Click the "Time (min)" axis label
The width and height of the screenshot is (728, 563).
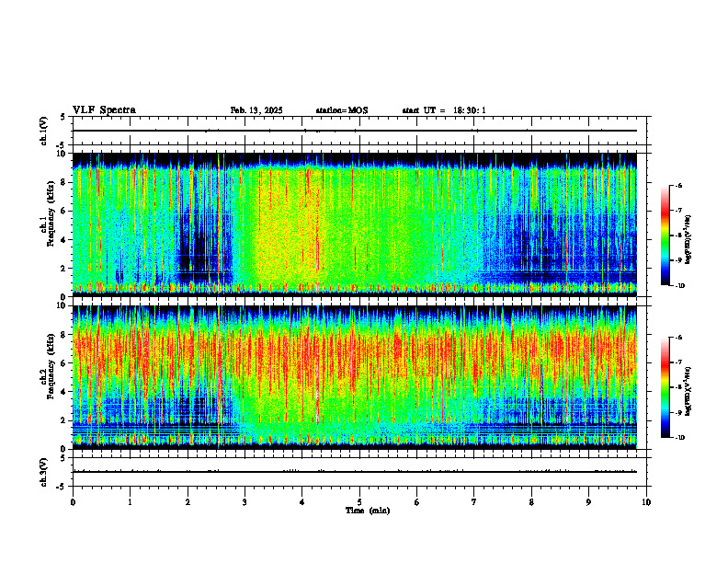pyautogui.click(x=368, y=511)
